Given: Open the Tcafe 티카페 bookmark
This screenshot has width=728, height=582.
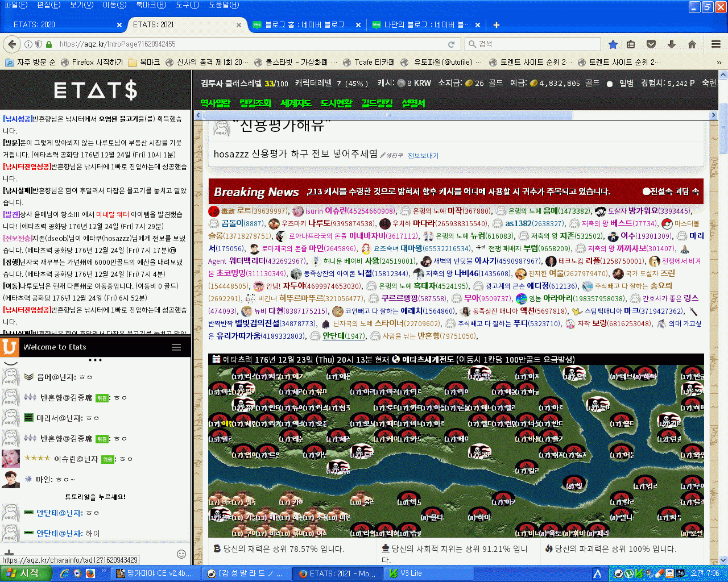Looking at the screenshot, I should coord(369,62).
